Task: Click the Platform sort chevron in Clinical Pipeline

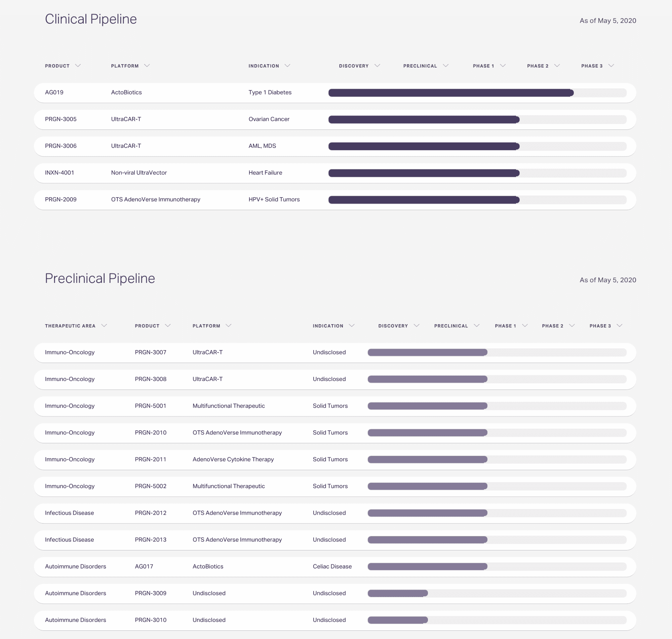Action: 147,66
